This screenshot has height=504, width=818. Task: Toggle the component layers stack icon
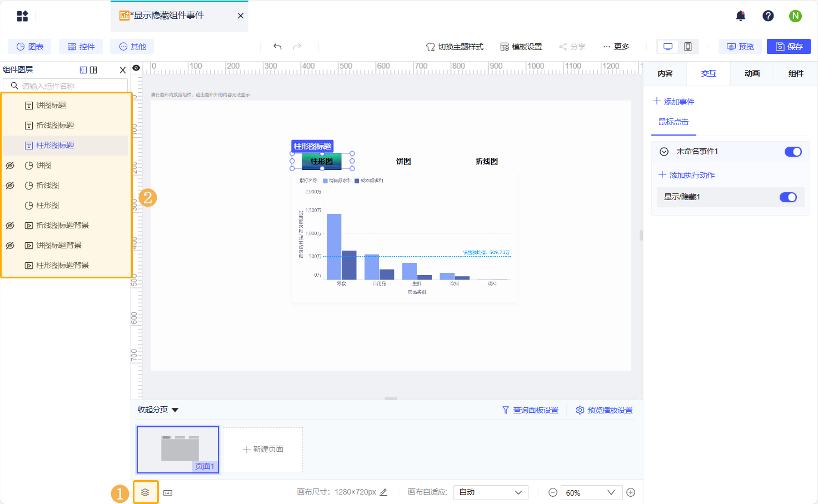click(145, 492)
